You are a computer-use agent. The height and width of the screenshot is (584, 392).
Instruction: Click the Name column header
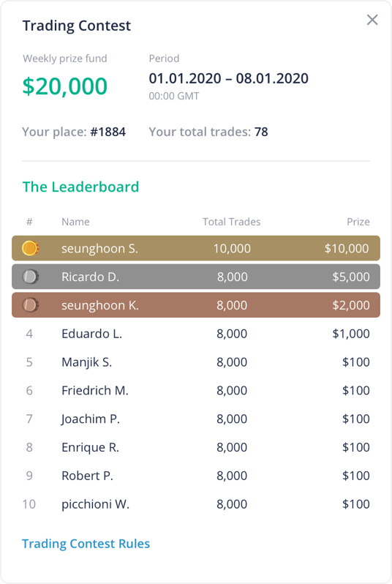click(x=75, y=222)
